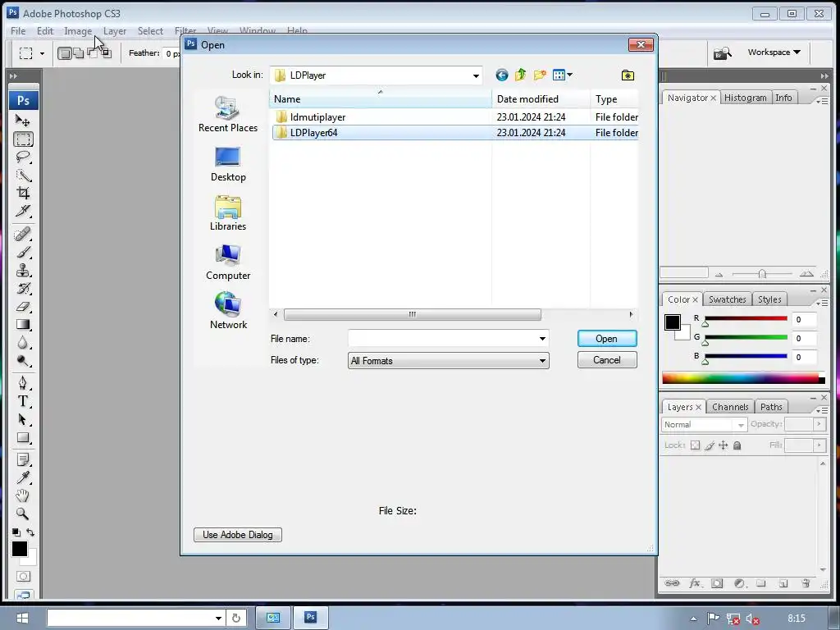Toggle add to selection mode
This screenshot has width=840, height=630.
pos(78,53)
